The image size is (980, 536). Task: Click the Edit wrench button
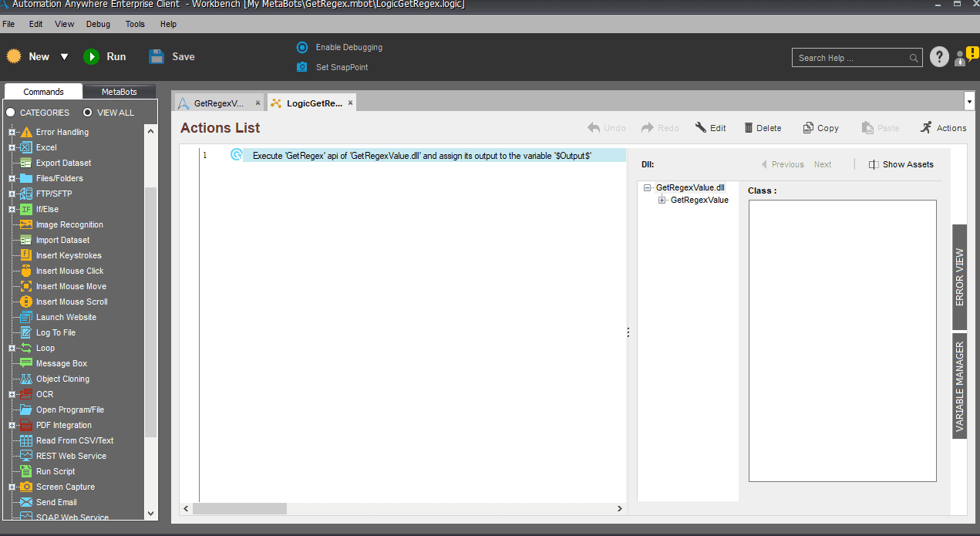[710, 128]
